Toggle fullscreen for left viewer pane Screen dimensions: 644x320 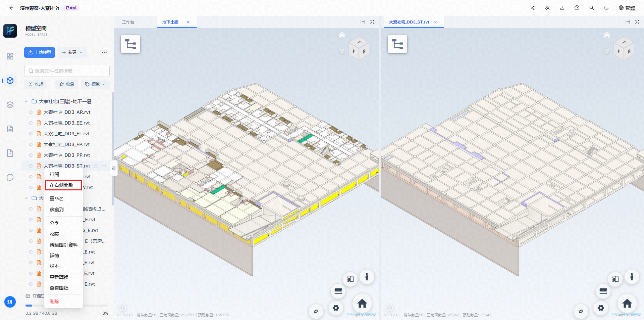372,22
